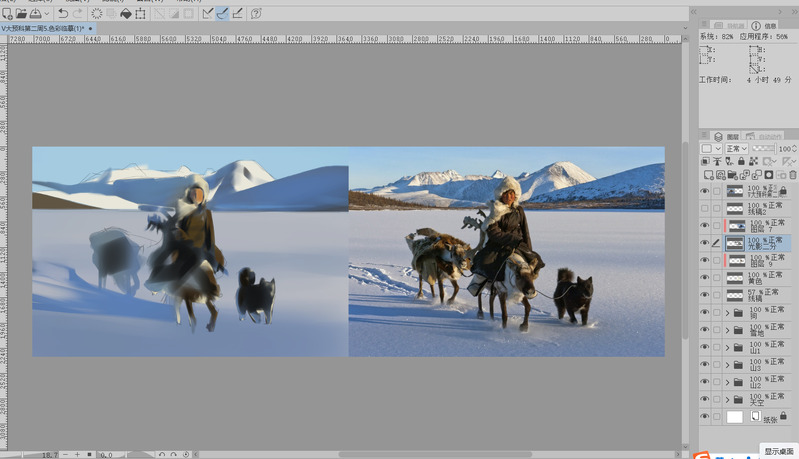Viewport: 799px width, 459px height.
Task: Click Merge with layer below icon
Action: pos(757,175)
